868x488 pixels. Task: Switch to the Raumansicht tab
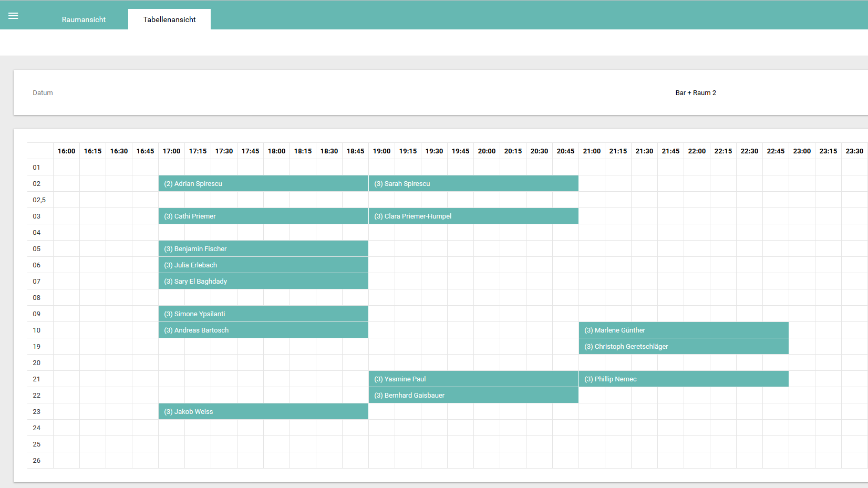84,19
